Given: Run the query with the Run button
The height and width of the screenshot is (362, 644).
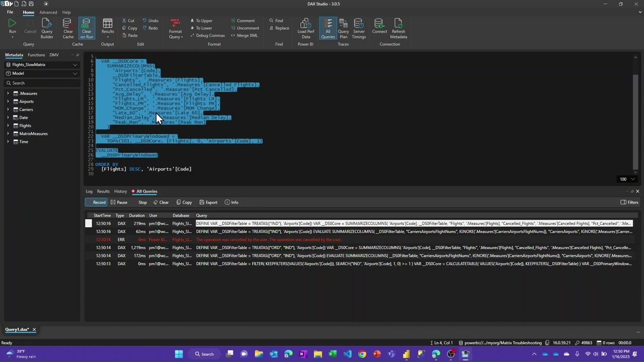Looking at the screenshot, I should click(12, 28).
